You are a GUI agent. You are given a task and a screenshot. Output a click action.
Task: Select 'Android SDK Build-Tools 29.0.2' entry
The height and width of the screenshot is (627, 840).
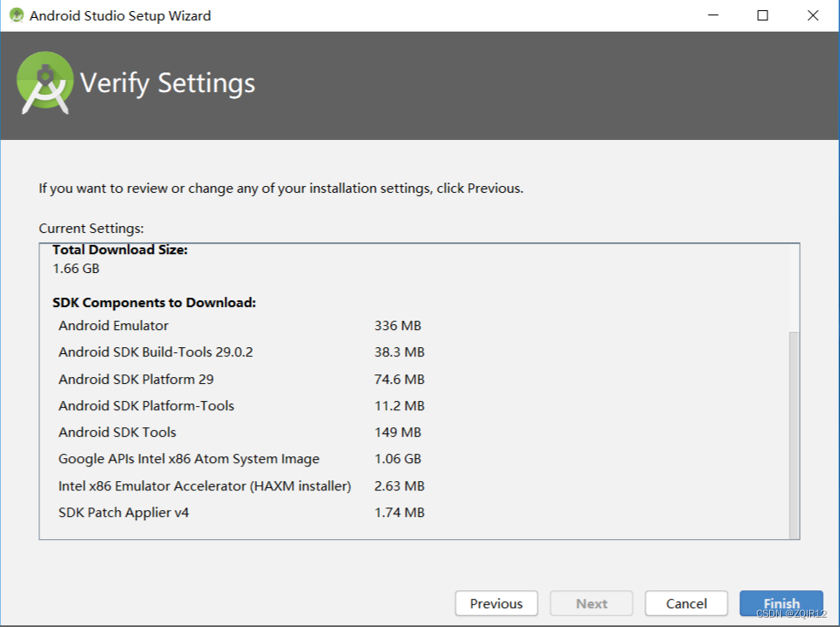pos(155,351)
